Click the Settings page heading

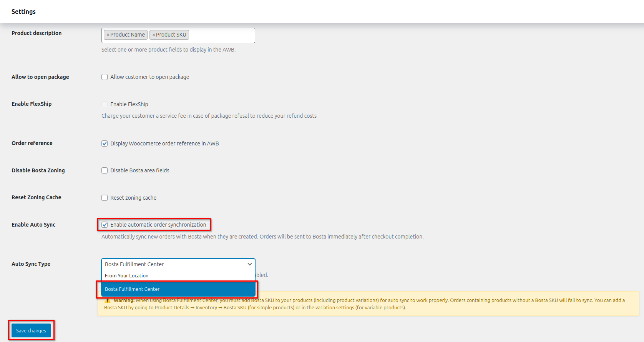23,12
